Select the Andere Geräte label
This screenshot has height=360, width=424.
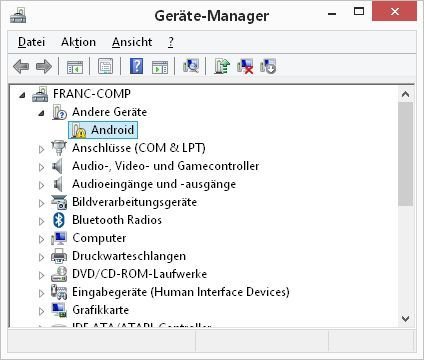[x=109, y=112]
